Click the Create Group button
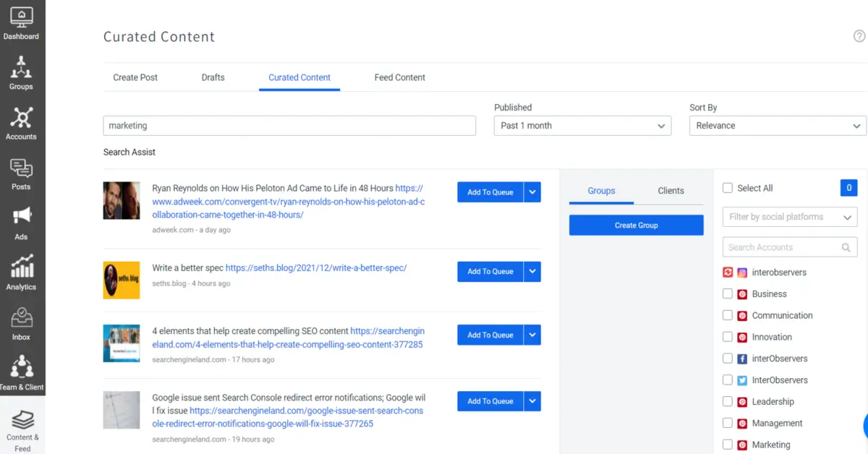 click(x=636, y=225)
